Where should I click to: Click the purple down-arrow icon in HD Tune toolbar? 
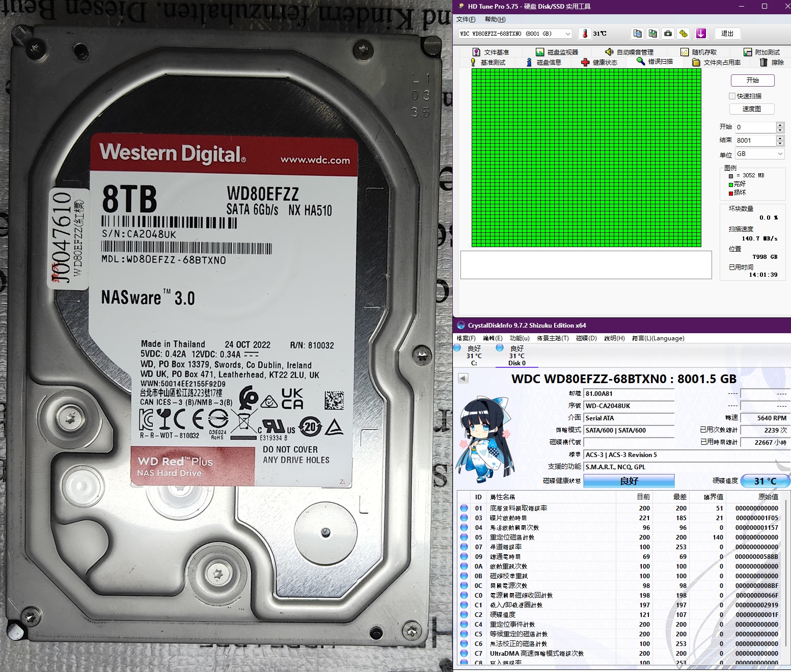(701, 34)
